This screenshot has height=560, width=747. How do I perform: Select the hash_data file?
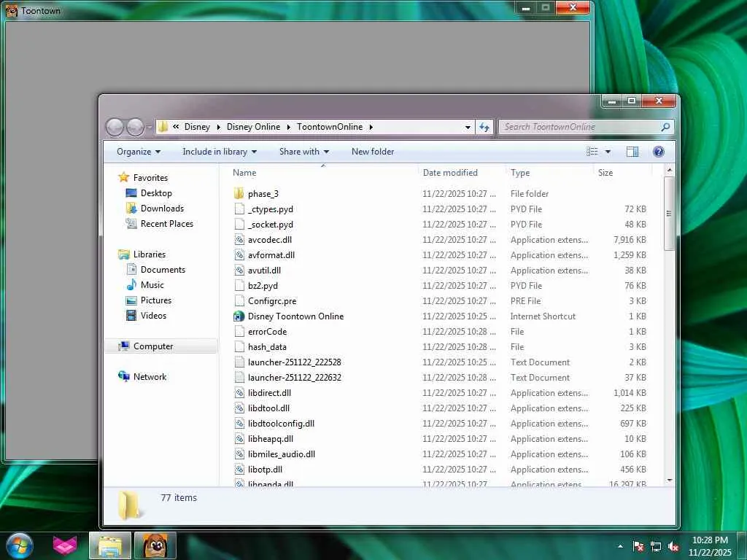pos(267,346)
